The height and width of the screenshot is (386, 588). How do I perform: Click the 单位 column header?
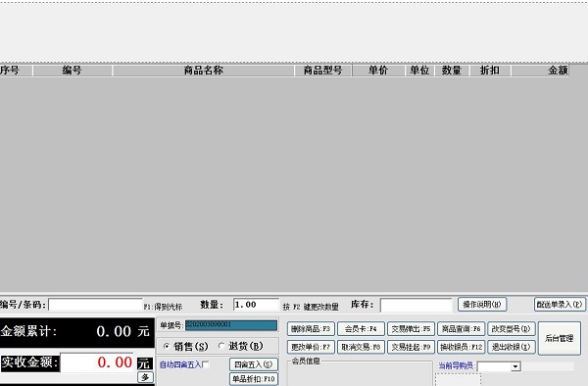[419, 71]
